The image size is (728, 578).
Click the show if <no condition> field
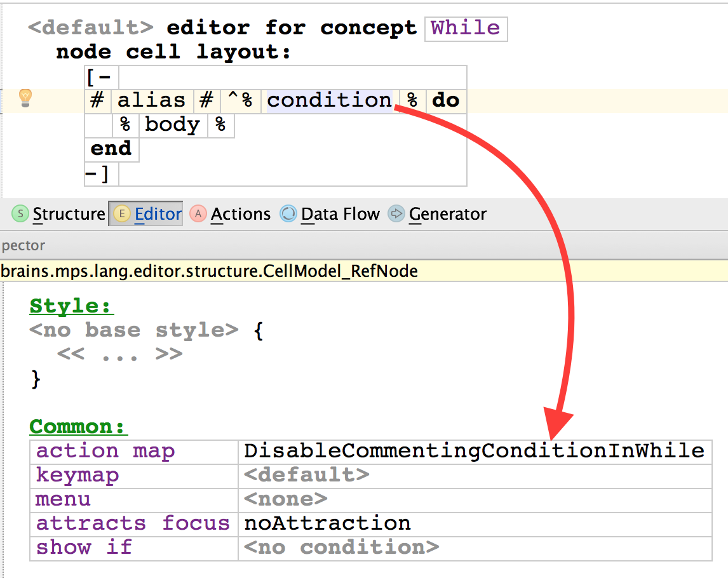point(341,548)
